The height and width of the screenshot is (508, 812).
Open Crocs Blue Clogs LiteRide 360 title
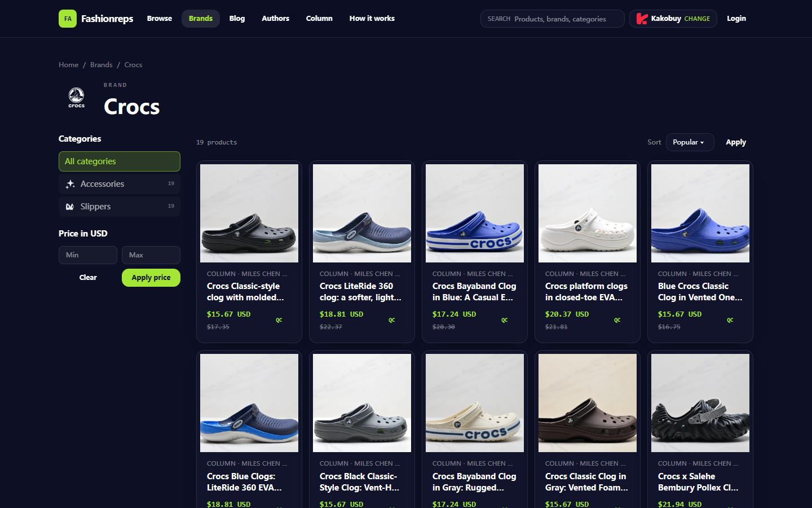[x=244, y=482]
